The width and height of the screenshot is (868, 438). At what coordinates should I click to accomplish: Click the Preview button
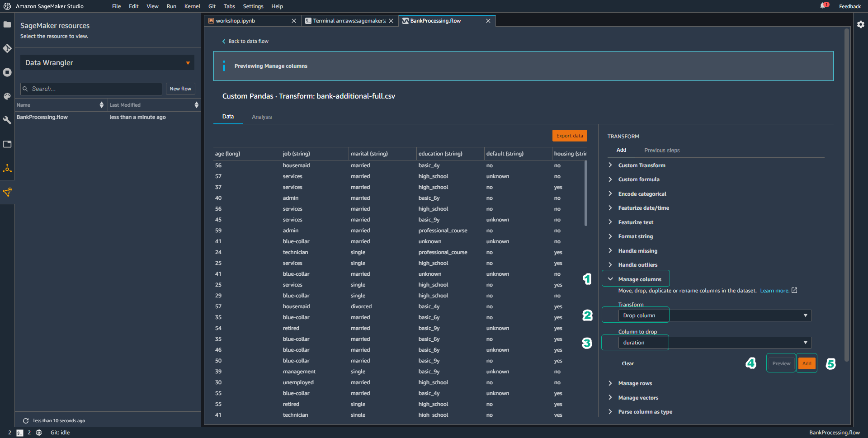[781, 363]
